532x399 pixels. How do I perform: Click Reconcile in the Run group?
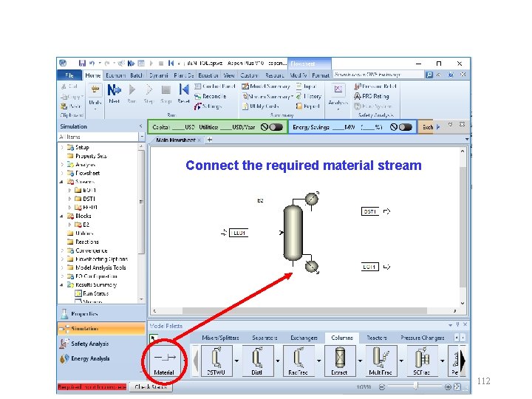[x=211, y=96]
